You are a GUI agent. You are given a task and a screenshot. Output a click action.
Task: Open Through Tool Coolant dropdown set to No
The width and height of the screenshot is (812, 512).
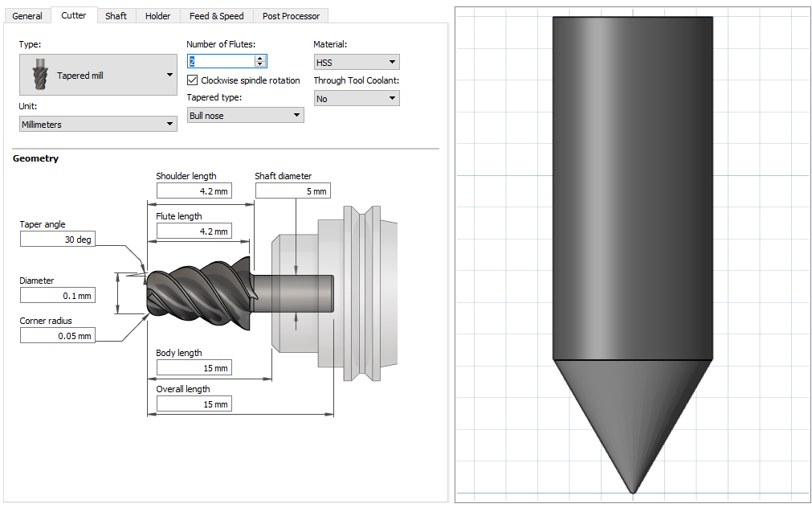point(357,98)
